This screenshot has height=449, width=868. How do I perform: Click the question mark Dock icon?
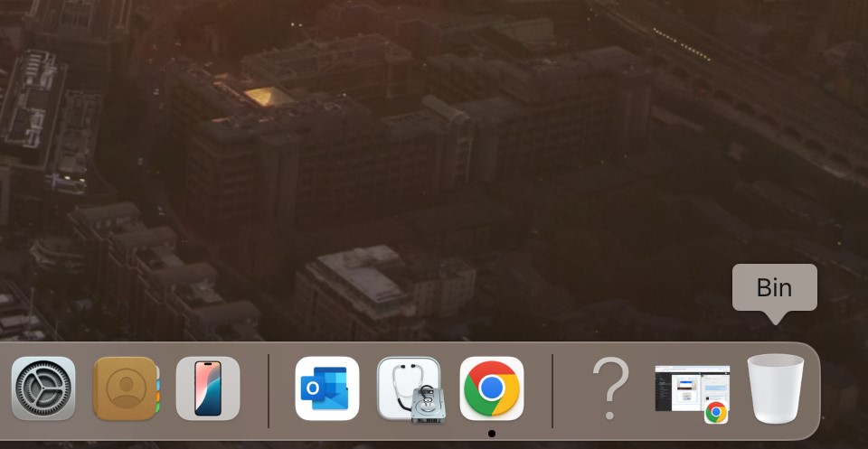(611, 388)
